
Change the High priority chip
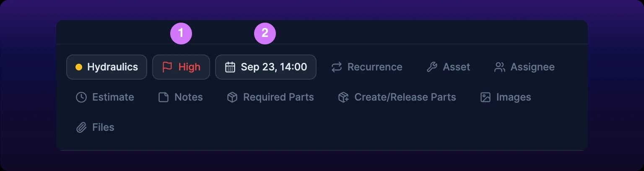[x=181, y=67]
